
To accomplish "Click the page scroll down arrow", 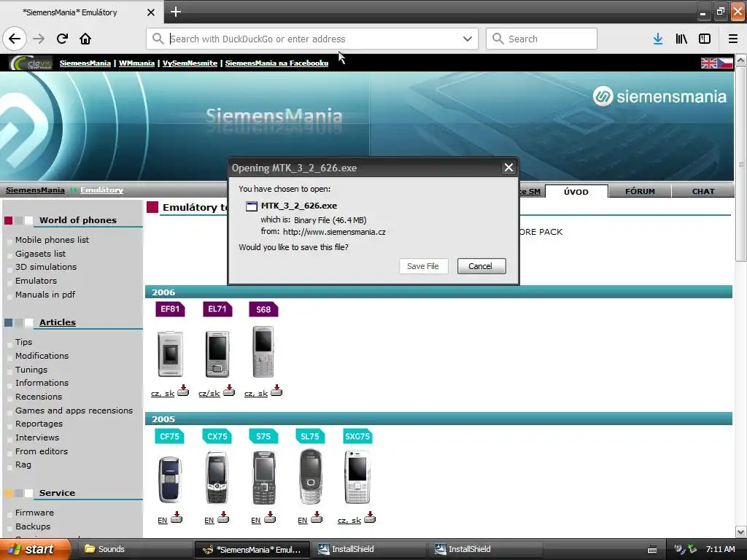I will (741, 532).
